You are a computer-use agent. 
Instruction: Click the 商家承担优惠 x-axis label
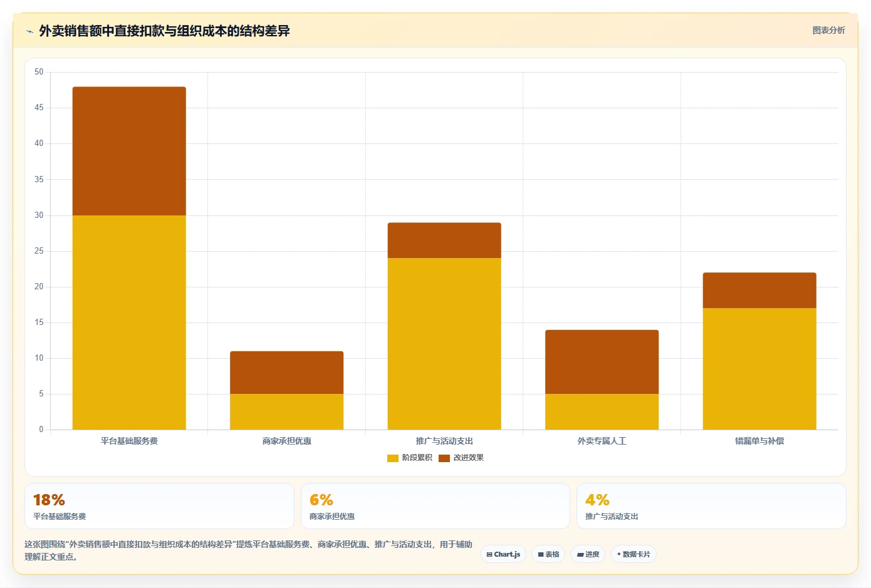287,441
